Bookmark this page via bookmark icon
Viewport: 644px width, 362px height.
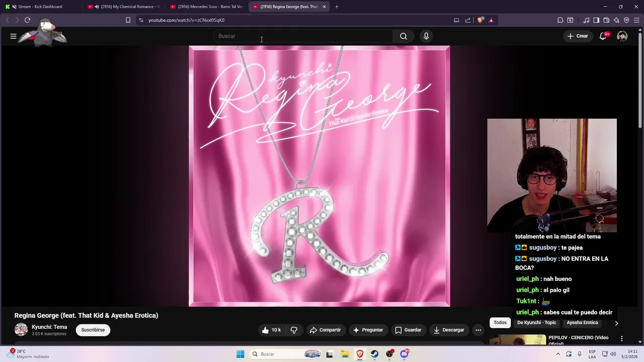point(128,20)
